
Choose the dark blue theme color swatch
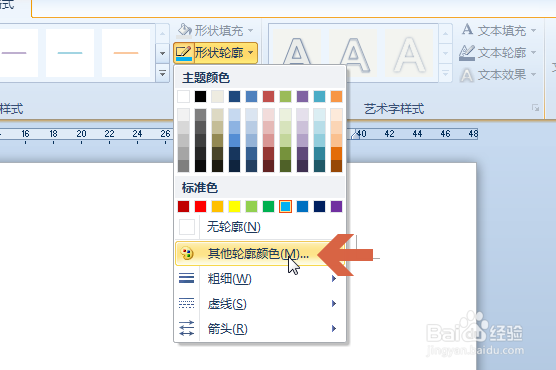click(234, 96)
